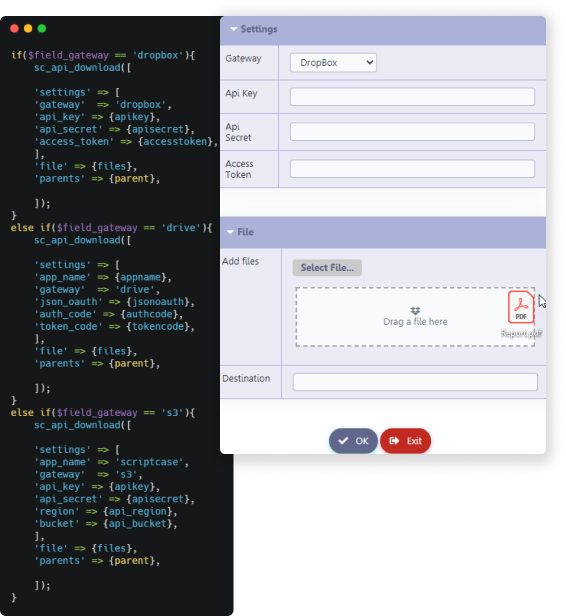Click the green maximize window dot
Image resolution: width=566 pixels, height=616 pixels.
click(x=42, y=28)
